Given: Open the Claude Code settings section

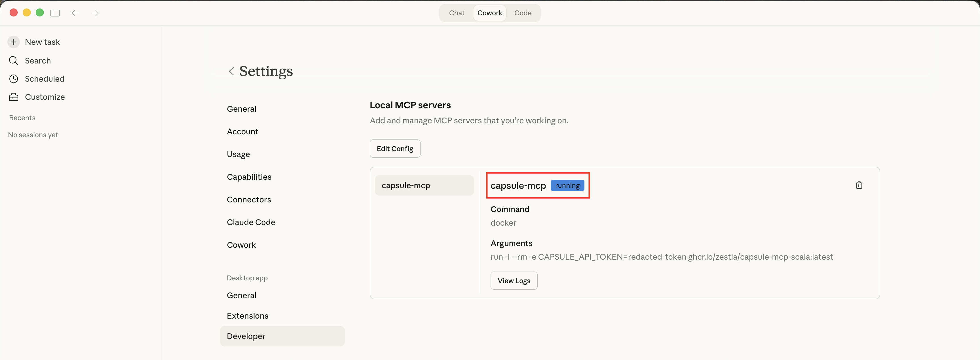Looking at the screenshot, I should [x=251, y=223].
